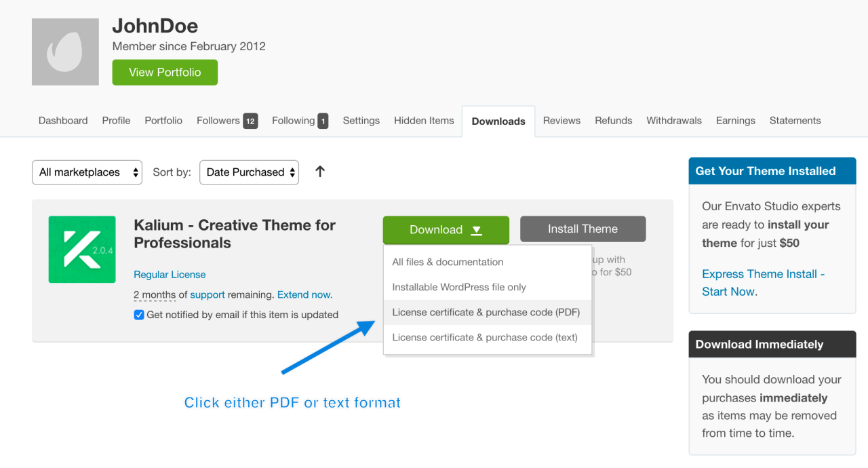Open the All marketplaces dropdown
The width and height of the screenshot is (868, 468).
87,172
